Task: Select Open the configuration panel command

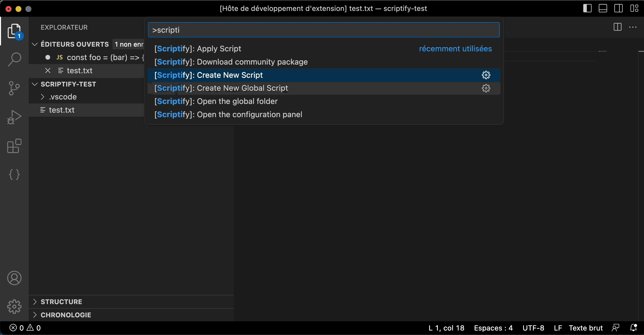Action: click(x=228, y=114)
